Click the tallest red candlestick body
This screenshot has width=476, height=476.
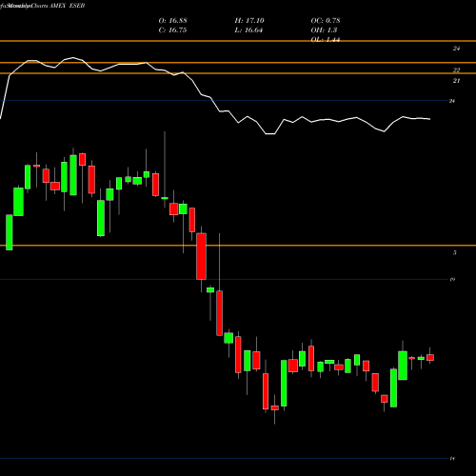tap(201, 256)
